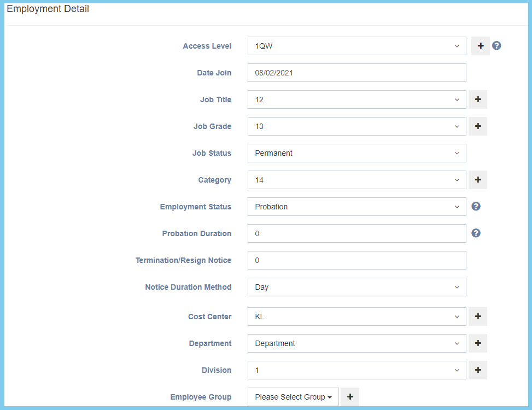
Task: Add a new Job Title with plus icon
Action: [x=477, y=99]
